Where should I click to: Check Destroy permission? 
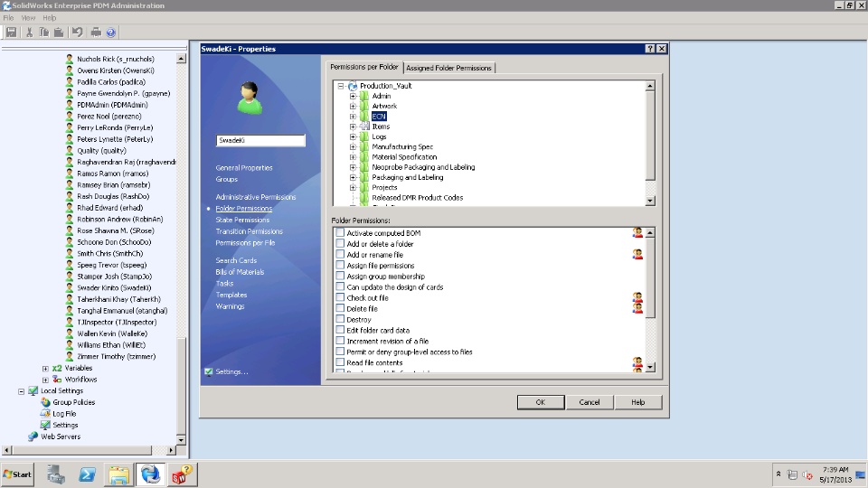point(340,319)
